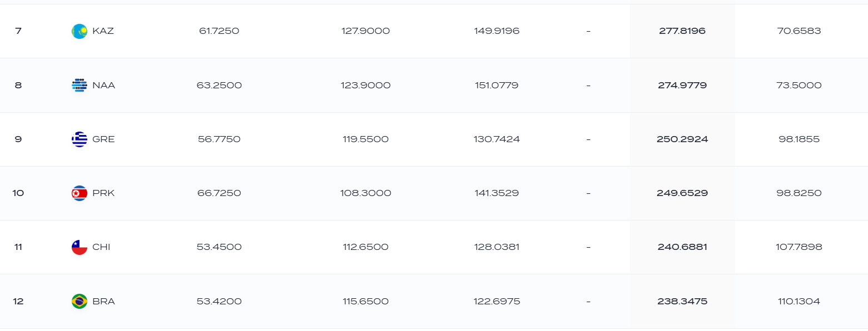Click the NAA neutral athletes emblem icon
Viewport: 868px width, 331px height.
(x=80, y=86)
